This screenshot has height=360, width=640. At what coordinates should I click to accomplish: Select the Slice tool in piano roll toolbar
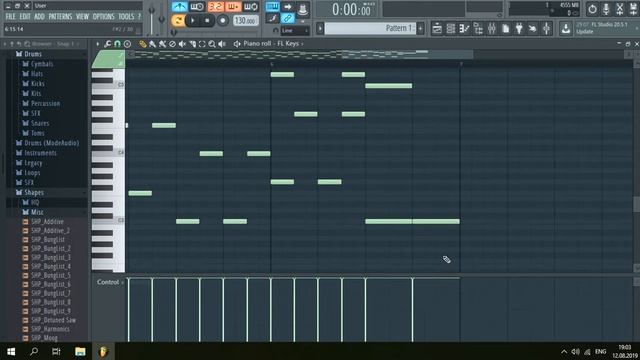tap(192, 44)
